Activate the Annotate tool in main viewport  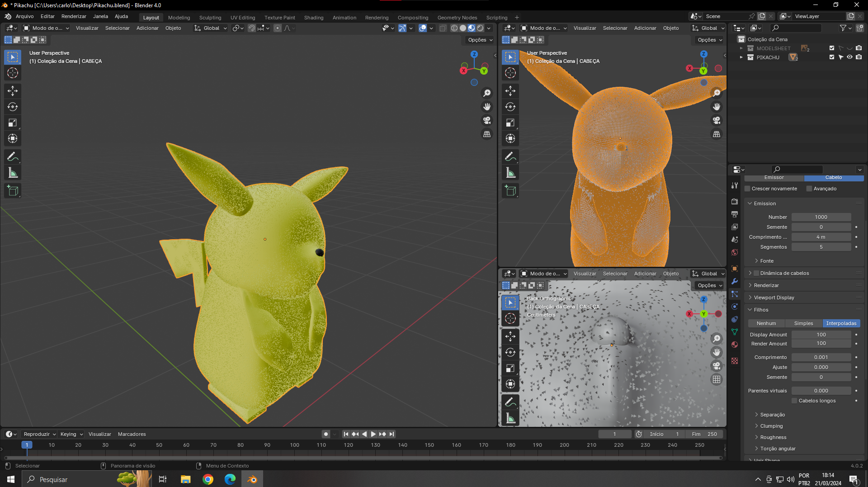13,157
